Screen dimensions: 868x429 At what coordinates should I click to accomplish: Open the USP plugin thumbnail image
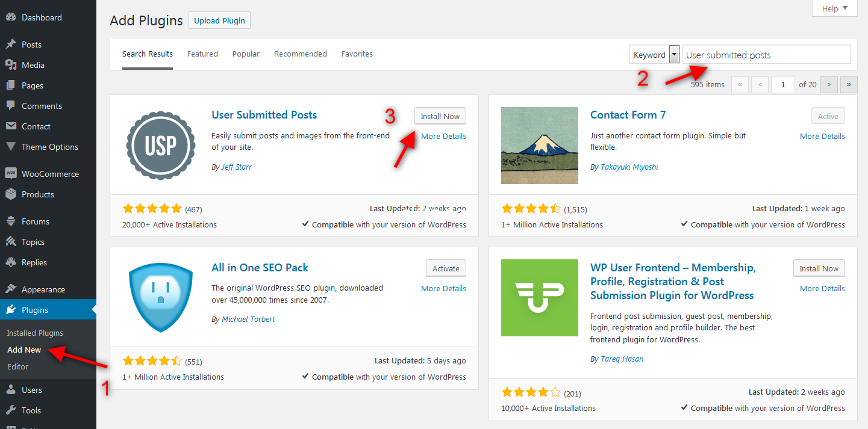coord(161,146)
